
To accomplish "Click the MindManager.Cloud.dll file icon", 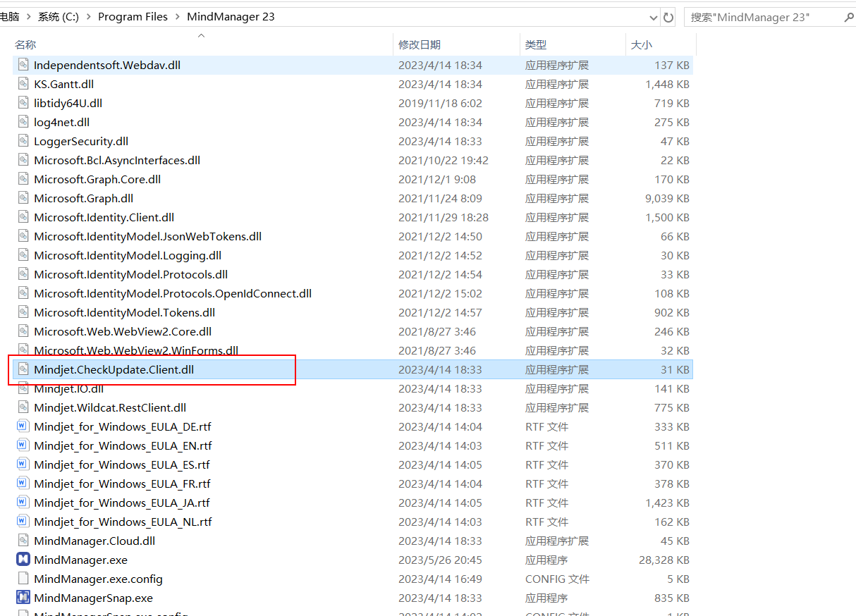I will (23, 541).
